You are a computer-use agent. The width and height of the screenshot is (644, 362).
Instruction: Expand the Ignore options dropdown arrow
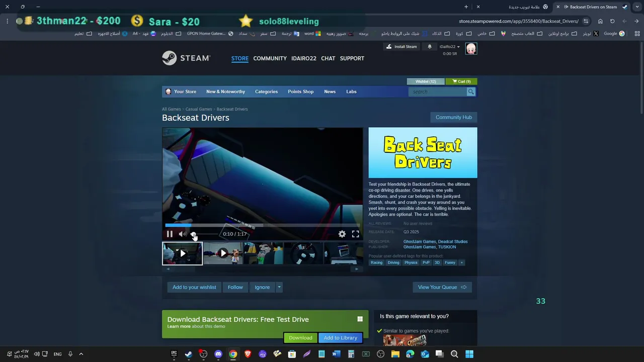[x=279, y=287]
